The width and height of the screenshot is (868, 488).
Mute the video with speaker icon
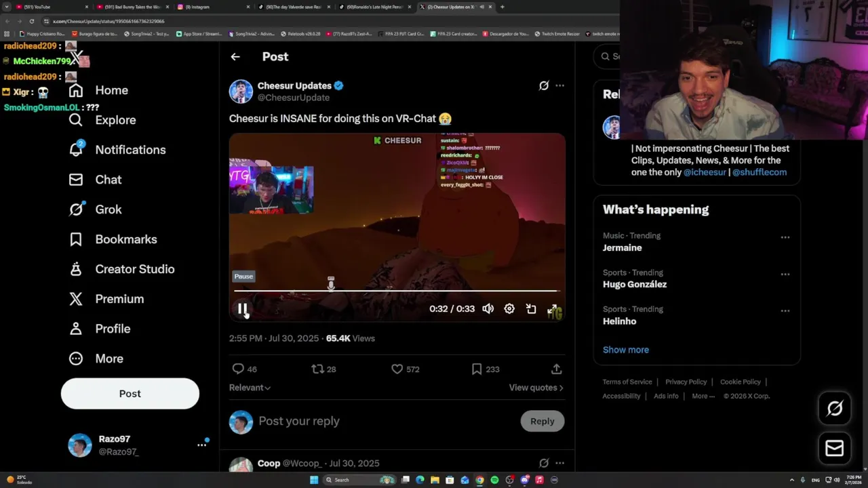(488, 309)
